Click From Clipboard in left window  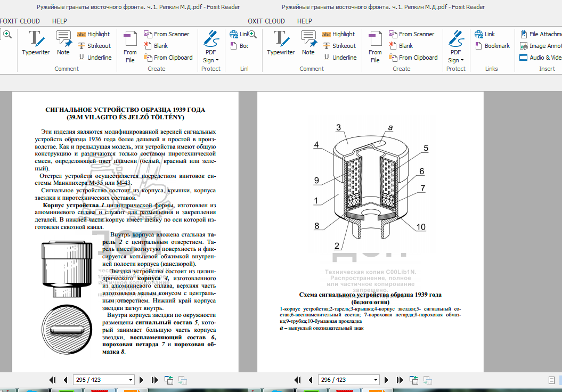(x=168, y=58)
